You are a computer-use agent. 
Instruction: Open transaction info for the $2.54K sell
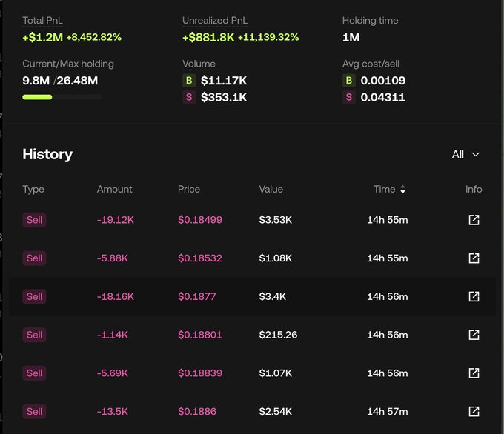(x=474, y=411)
